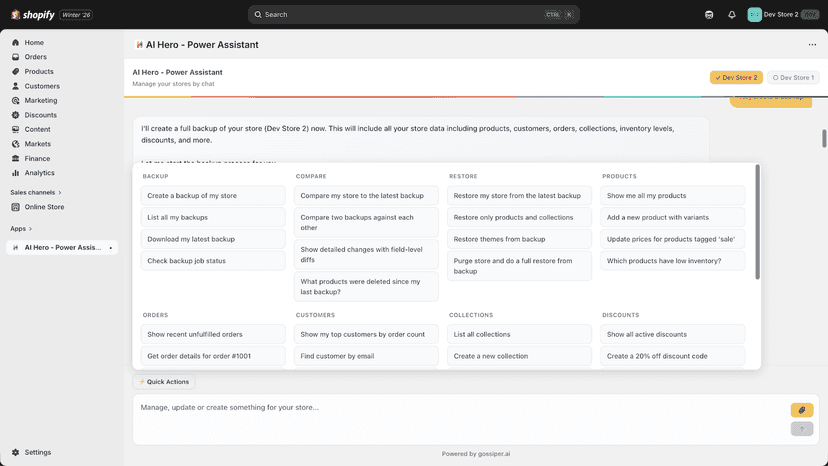The height and width of the screenshot is (466, 828).
Task: Click the quick actions panel scrollbar
Action: pyautogui.click(x=757, y=222)
